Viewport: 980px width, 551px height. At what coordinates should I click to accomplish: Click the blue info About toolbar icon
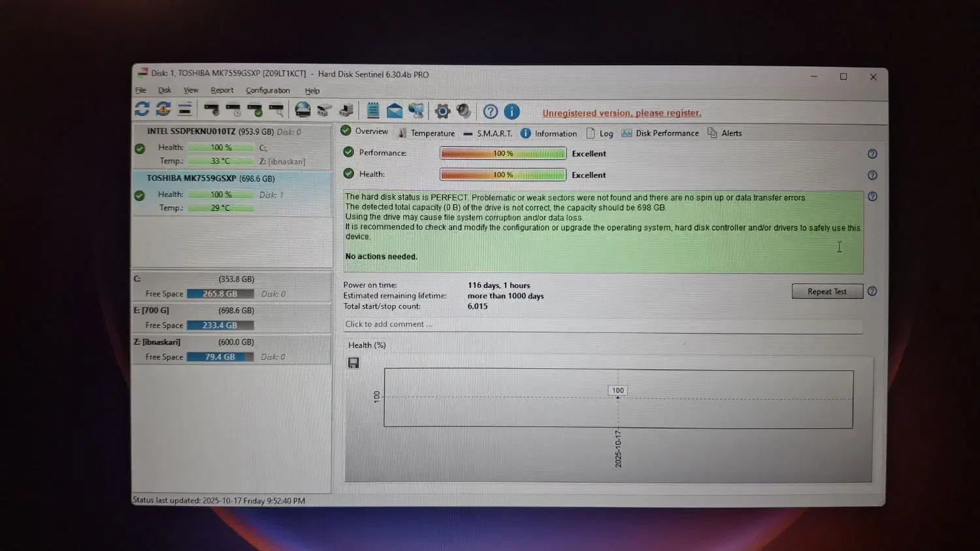(x=512, y=112)
